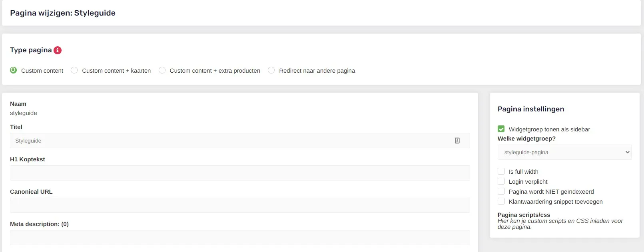644x252 pixels.
Task: Click the Naam value 'styleguide'
Action: [24, 113]
